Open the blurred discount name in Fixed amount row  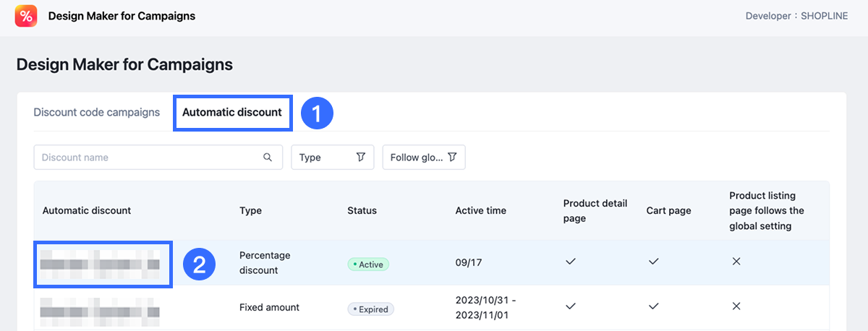(100, 309)
